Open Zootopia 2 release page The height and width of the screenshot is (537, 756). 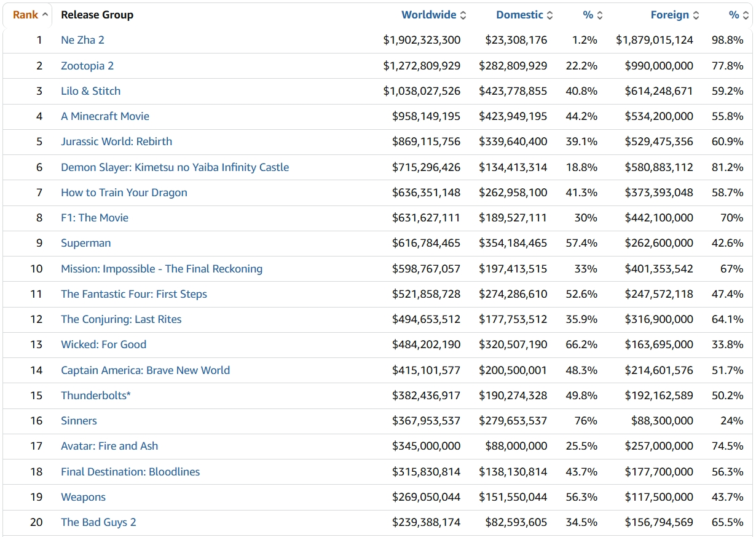(x=87, y=66)
